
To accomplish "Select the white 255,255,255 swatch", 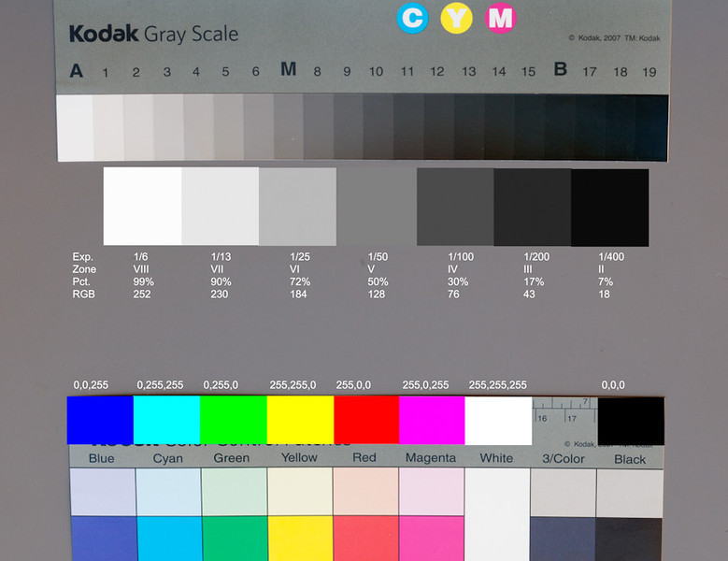I will pyautogui.click(x=498, y=420).
